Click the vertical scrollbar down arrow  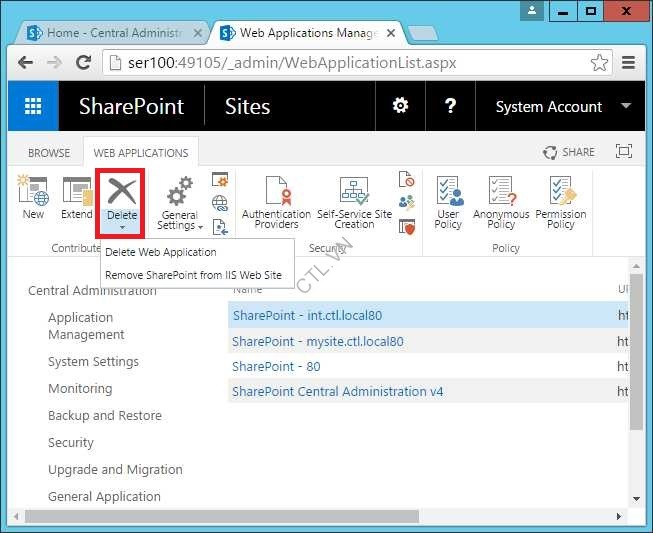(636, 499)
